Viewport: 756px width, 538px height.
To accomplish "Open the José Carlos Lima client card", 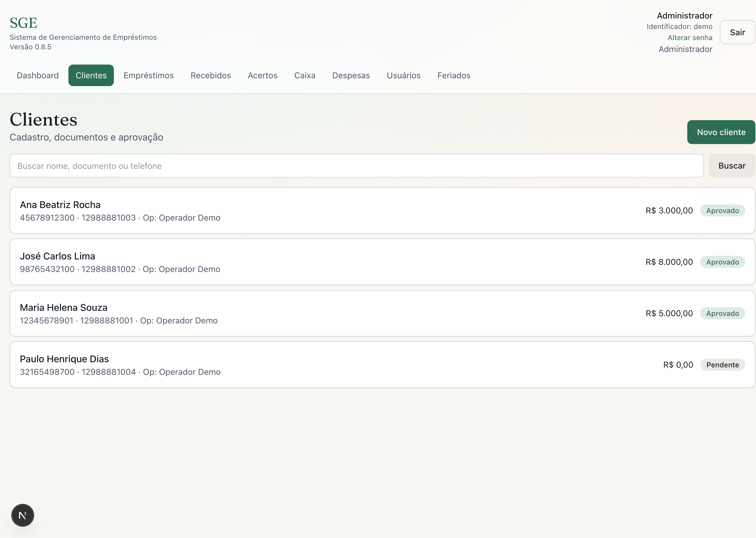I will coord(382,262).
